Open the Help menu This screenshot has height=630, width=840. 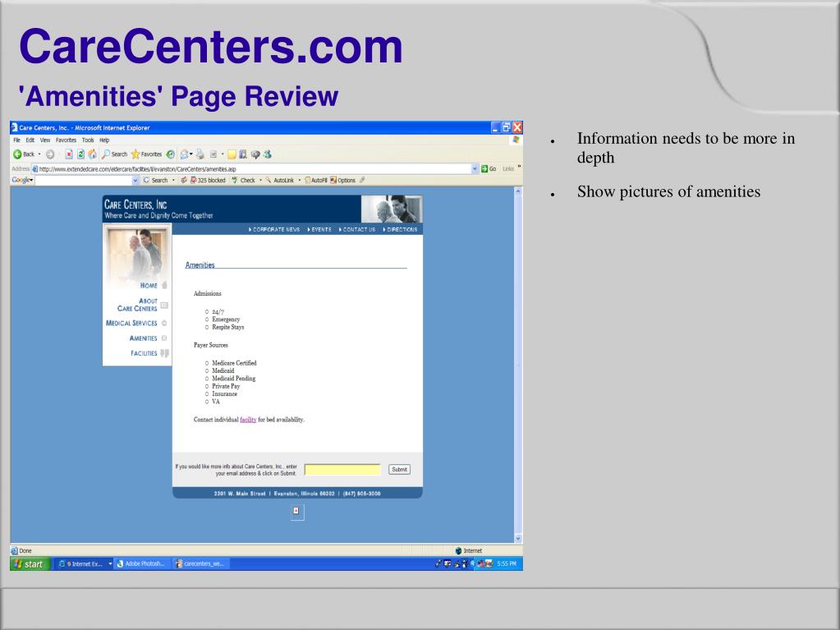104,140
